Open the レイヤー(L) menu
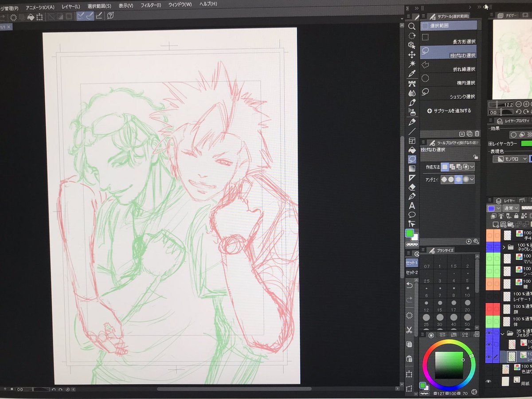The image size is (532, 399). click(71, 6)
